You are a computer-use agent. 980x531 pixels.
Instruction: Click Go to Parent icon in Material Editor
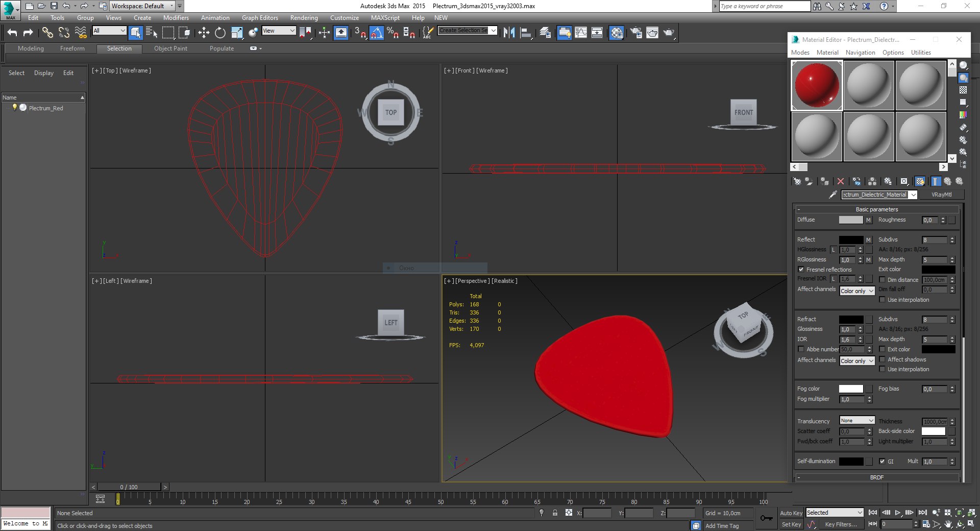point(947,181)
